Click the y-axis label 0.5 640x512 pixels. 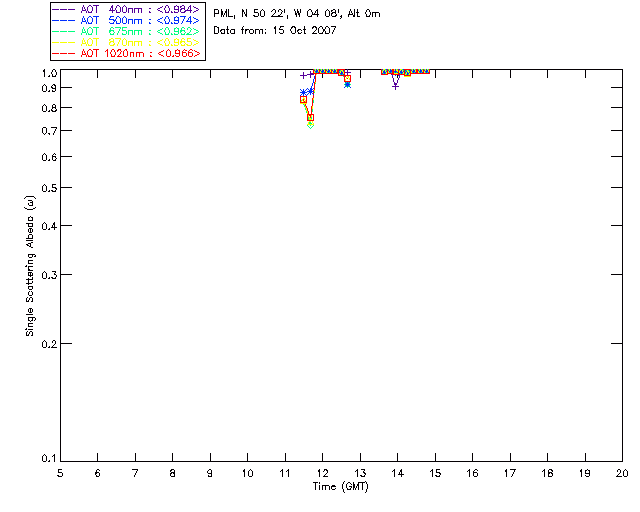click(49, 188)
